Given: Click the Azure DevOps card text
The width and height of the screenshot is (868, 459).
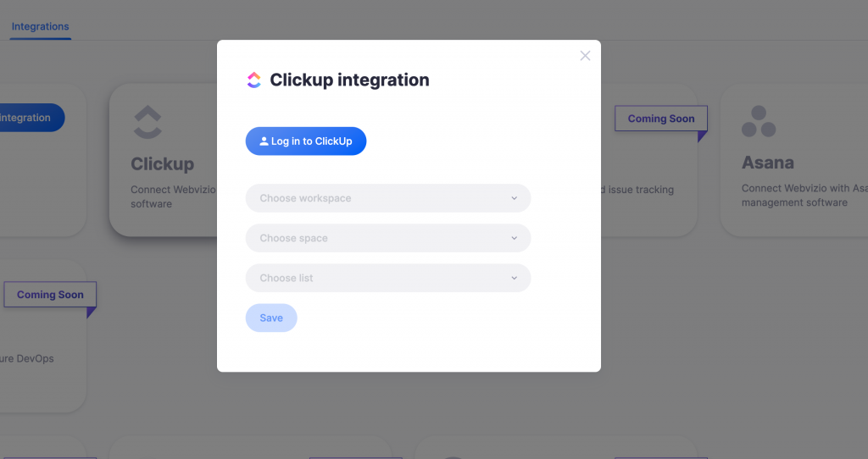Looking at the screenshot, I should pyautogui.click(x=27, y=358).
